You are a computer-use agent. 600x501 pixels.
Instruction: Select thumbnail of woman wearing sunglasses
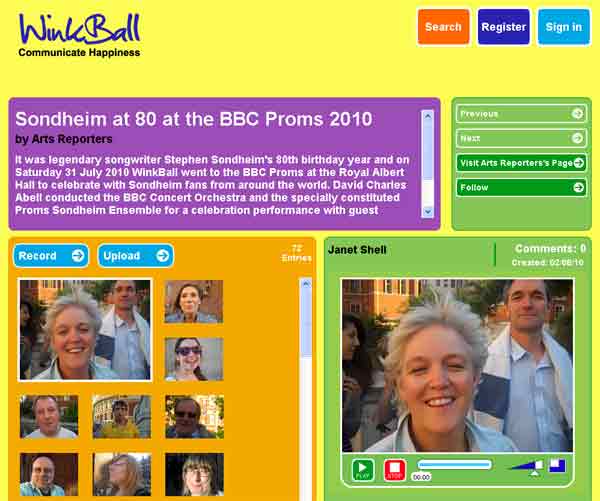[x=194, y=359]
